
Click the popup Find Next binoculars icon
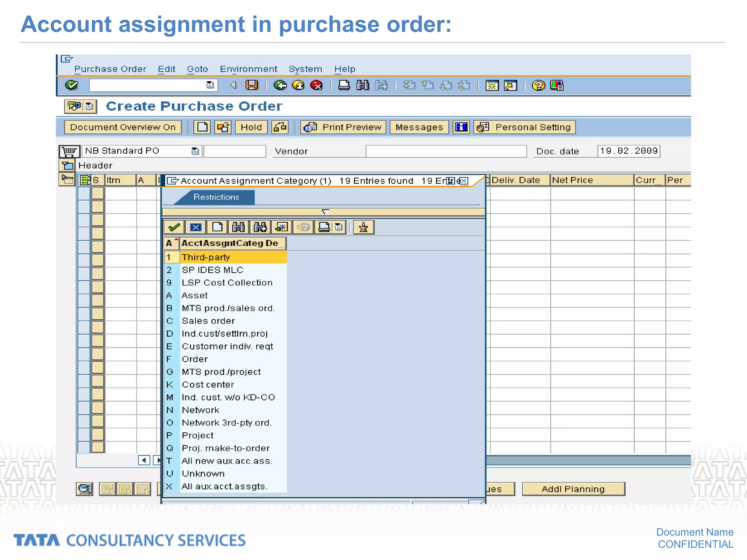pos(260,227)
